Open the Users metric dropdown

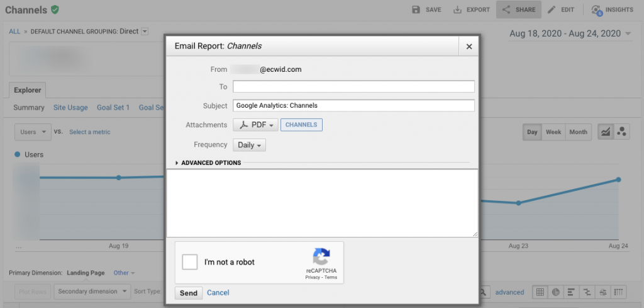pyautogui.click(x=33, y=132)
